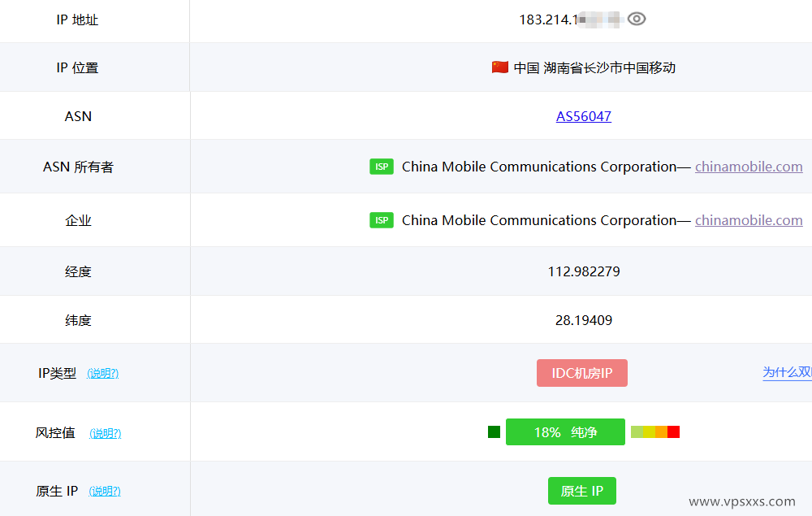The width and height of the screenshot is (812, 516).
Task: Click the red segment of the risk color scale
Action: click(x=673, y=431)
